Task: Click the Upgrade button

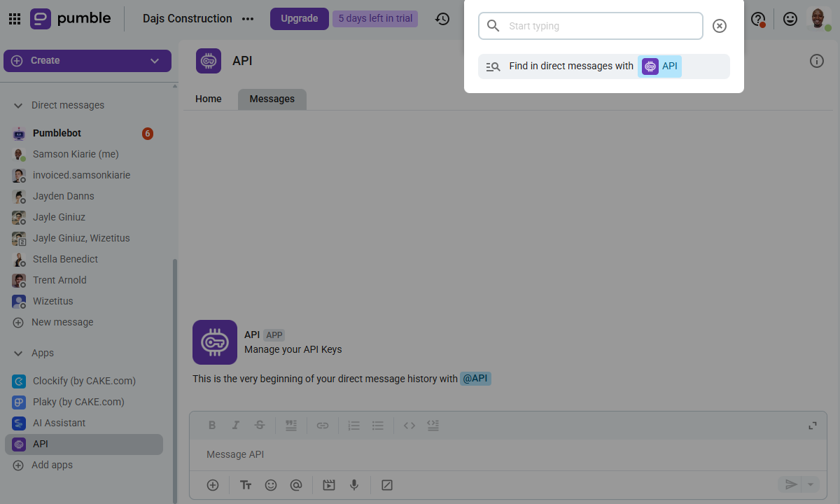Action: 300,19
